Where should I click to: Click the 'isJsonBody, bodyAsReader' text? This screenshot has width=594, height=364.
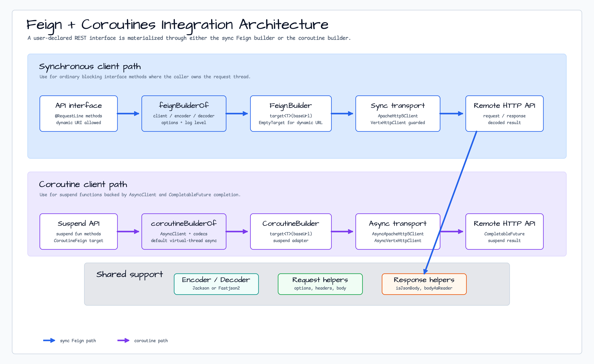coord(424,288)
